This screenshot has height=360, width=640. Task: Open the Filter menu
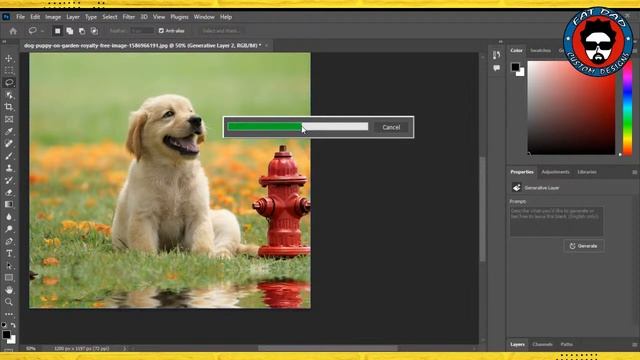pos(129,17)
